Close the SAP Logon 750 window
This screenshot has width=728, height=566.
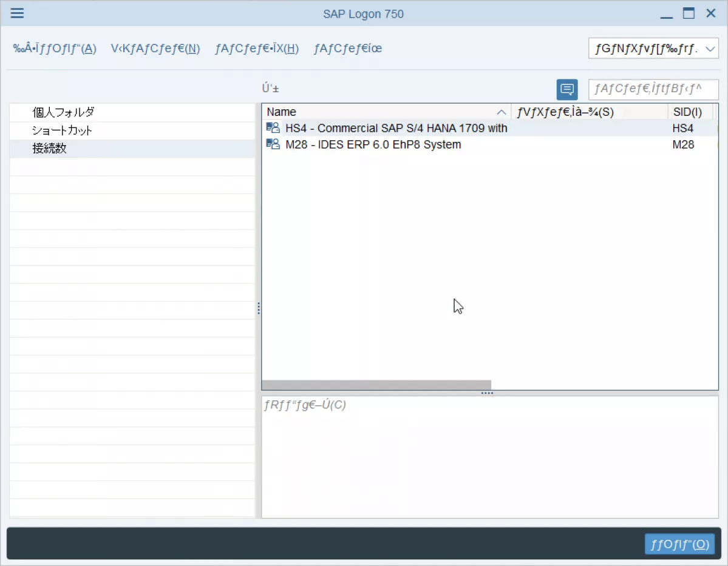711,13
